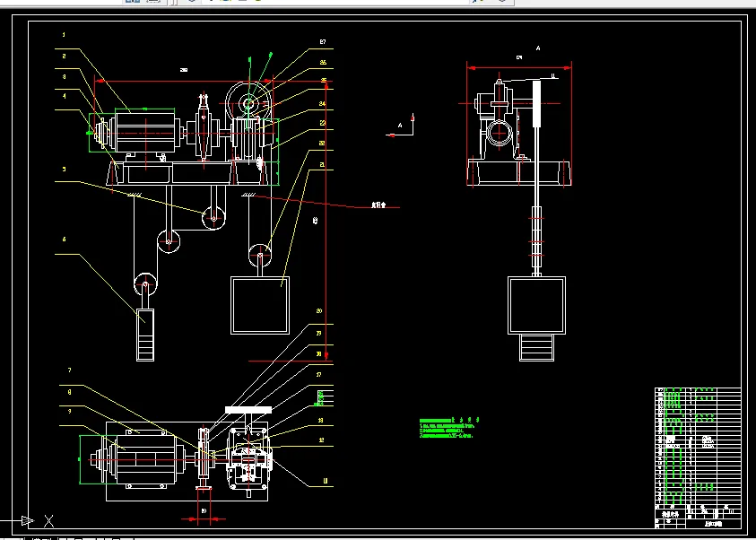Viewport: 756px width, 540px height.
Task: Select part balloon number 9
Action: (x=69, y=412)
